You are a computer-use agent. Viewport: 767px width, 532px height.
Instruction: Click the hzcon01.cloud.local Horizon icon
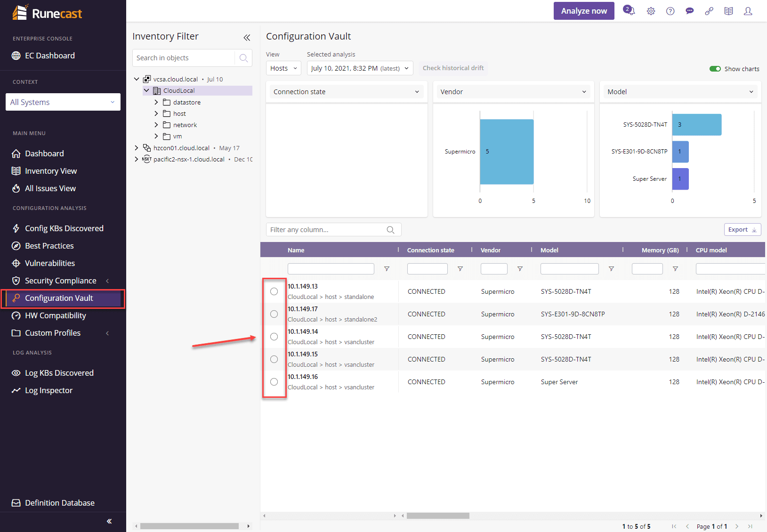click(x=147, y=148)
